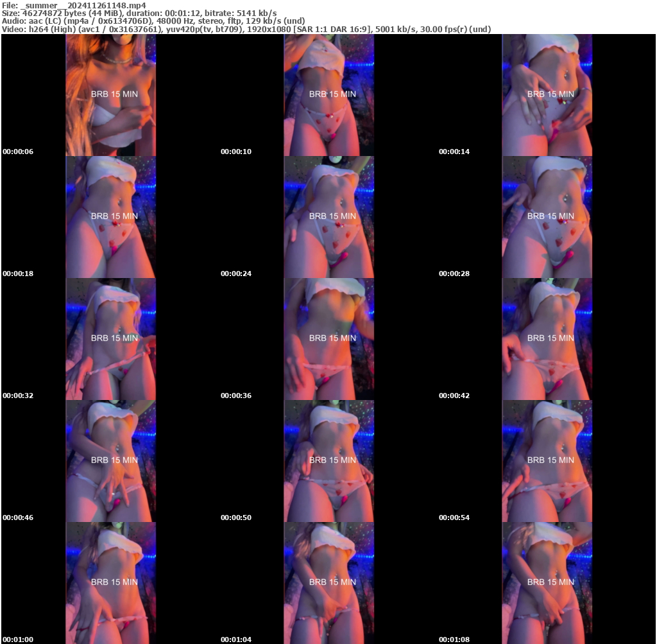This screenshot has height=644, width=657.
Task: Open the 00:01:00 video thumbnail
Action: tap(110, 582)
